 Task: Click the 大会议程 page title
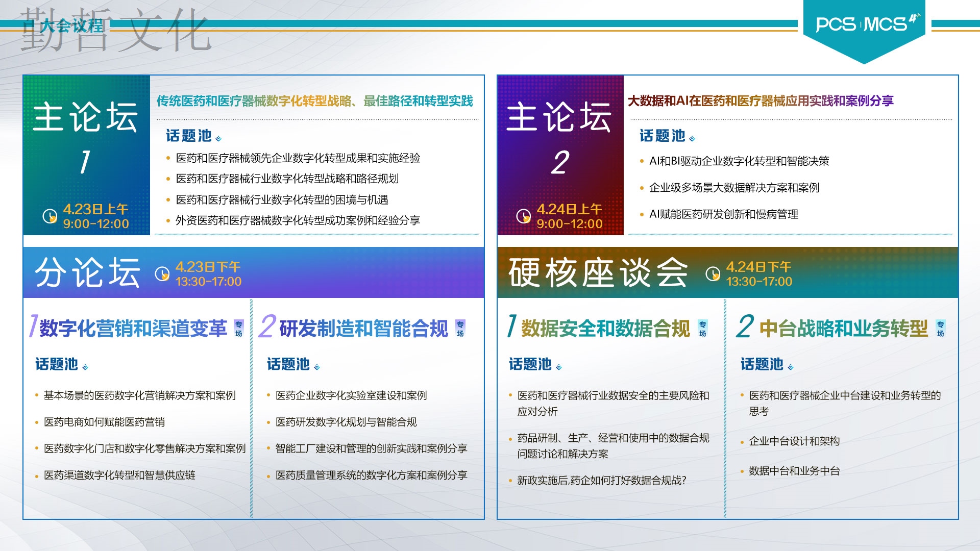(71, 26)
